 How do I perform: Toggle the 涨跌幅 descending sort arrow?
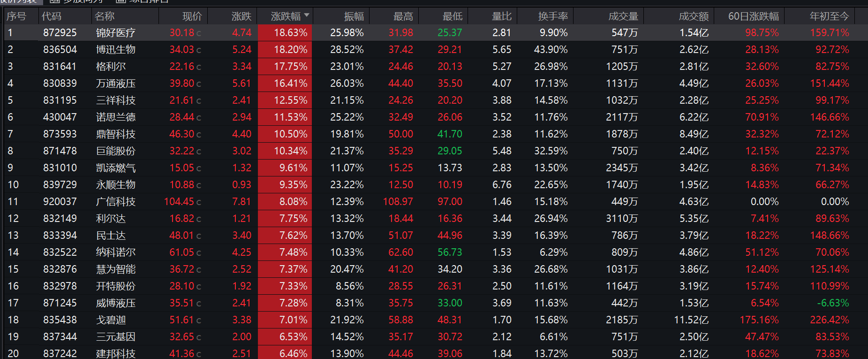click(307, 15)
